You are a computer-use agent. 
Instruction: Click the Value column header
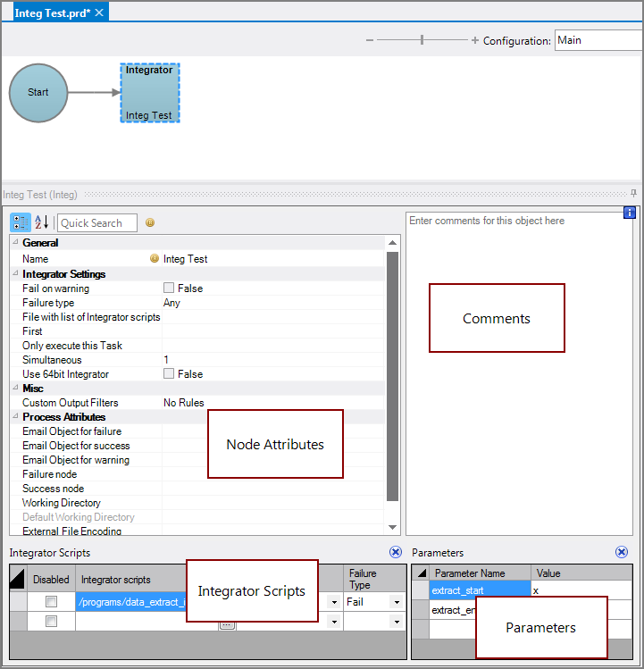click(x=581, y=573)
